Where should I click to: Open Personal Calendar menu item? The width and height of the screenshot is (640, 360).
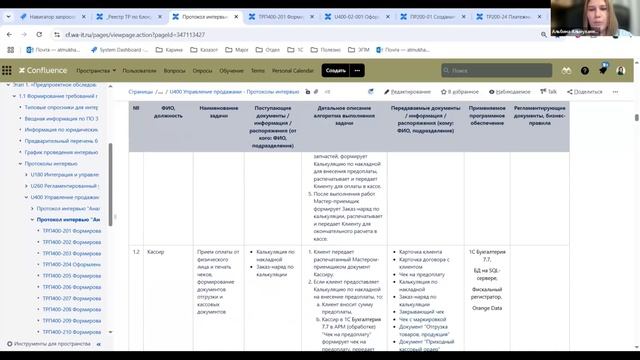tap(293, 71)
